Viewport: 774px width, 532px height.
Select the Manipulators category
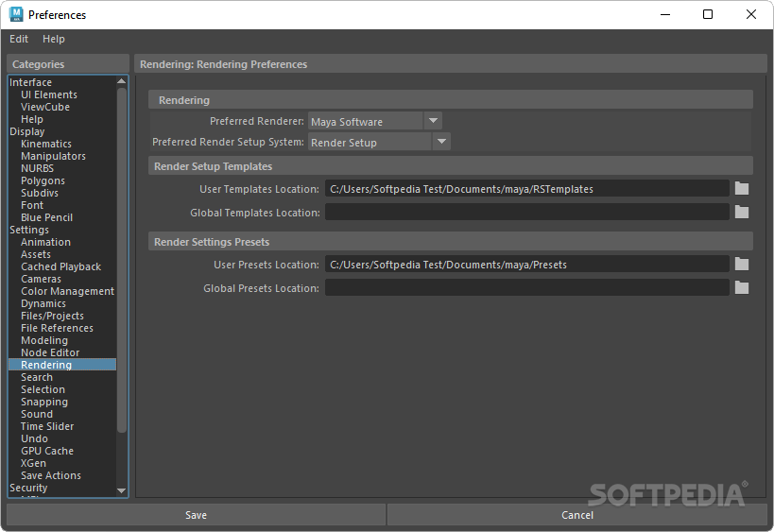point(53,156)
